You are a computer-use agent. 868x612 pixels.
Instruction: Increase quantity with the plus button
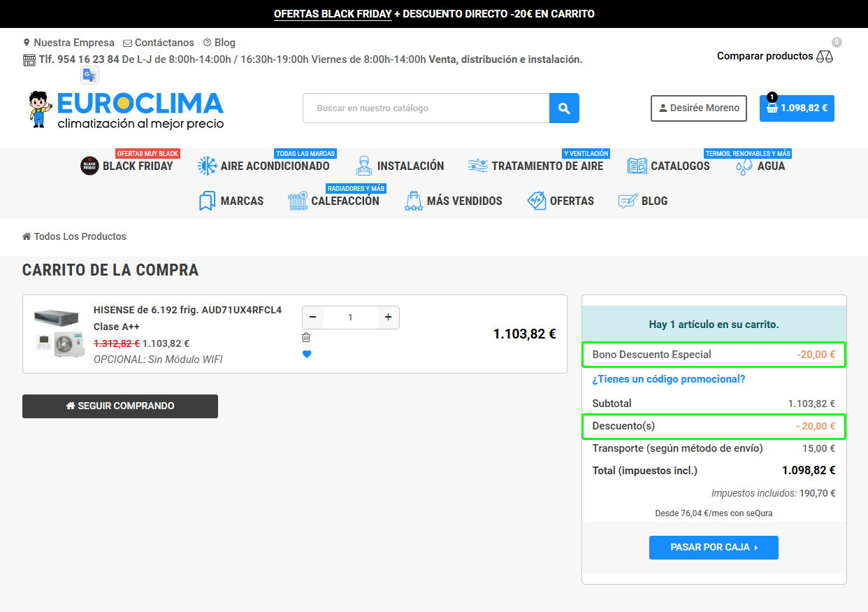coord(388,318)
